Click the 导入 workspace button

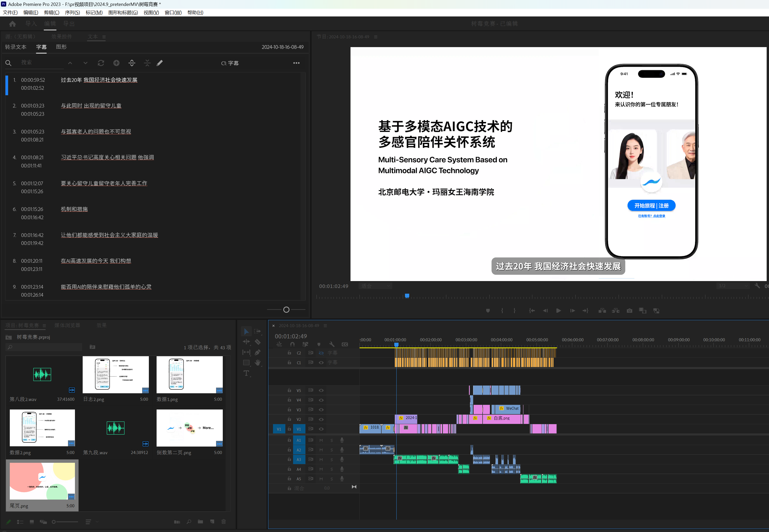click(x=31, y=24)
